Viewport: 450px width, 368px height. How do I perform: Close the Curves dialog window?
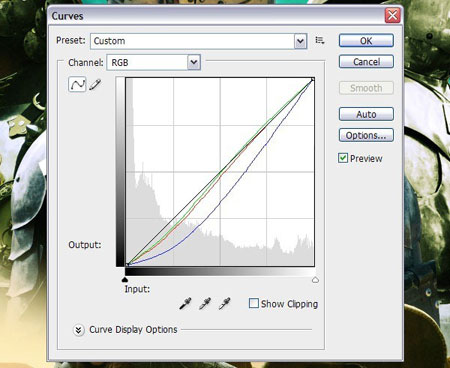(392, 15)
